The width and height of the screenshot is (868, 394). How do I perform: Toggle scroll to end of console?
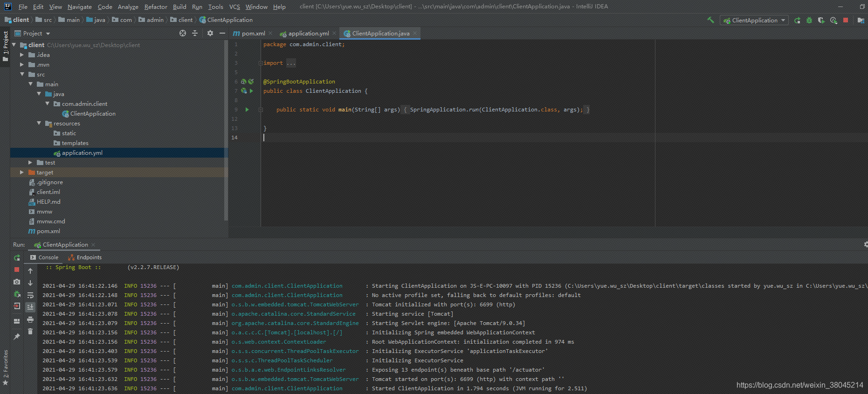[x=30, y=307]
